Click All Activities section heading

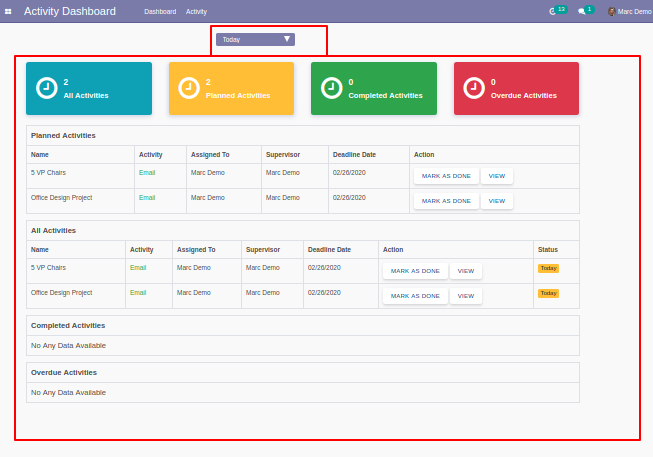pyautogui.click(x=53, y=230)
